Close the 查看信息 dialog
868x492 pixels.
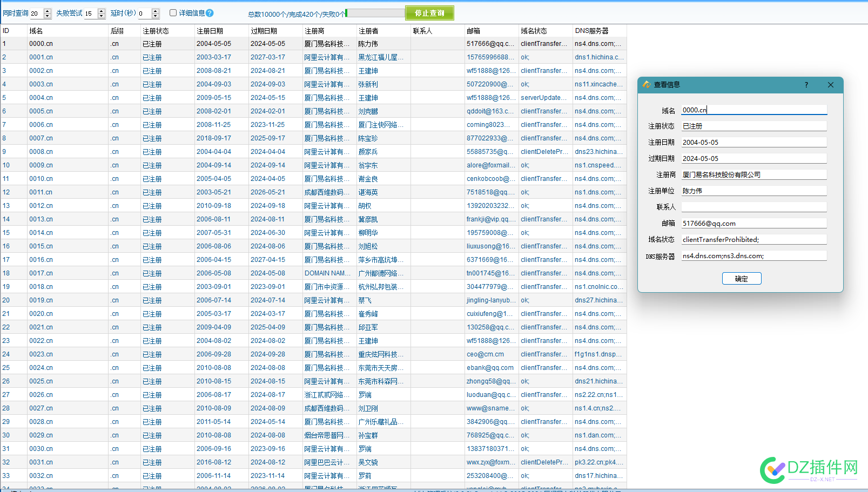pyautogui.click(x=831, y=85)
